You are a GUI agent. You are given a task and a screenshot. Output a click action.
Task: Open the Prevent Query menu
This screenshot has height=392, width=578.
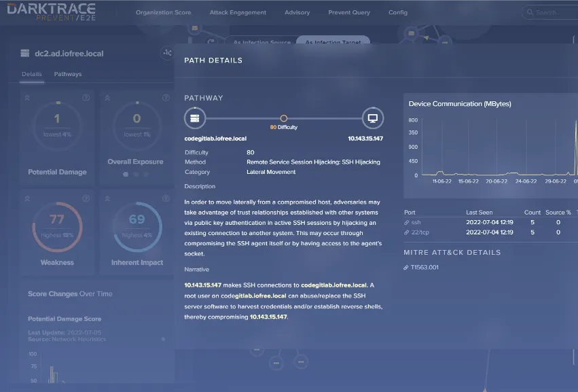click(x=349, y=12)
